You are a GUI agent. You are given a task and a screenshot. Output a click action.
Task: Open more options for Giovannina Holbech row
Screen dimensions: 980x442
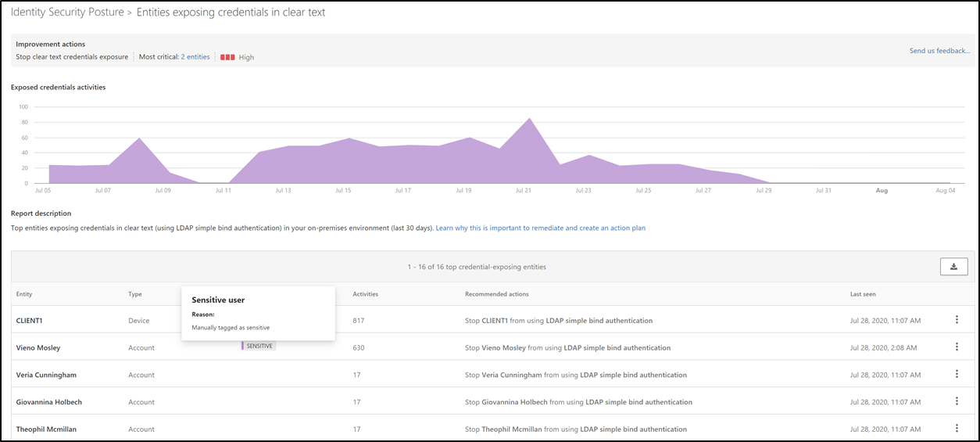point(957,402)
